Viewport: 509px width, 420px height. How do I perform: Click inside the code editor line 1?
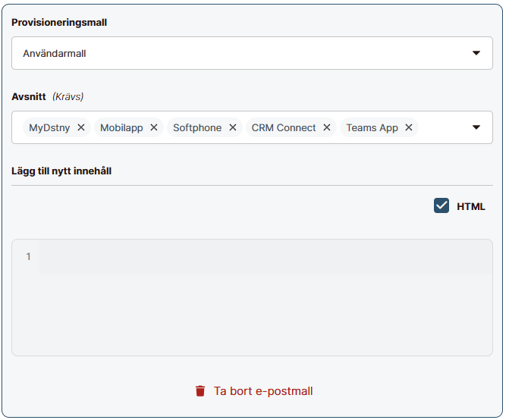pos(258,257)
